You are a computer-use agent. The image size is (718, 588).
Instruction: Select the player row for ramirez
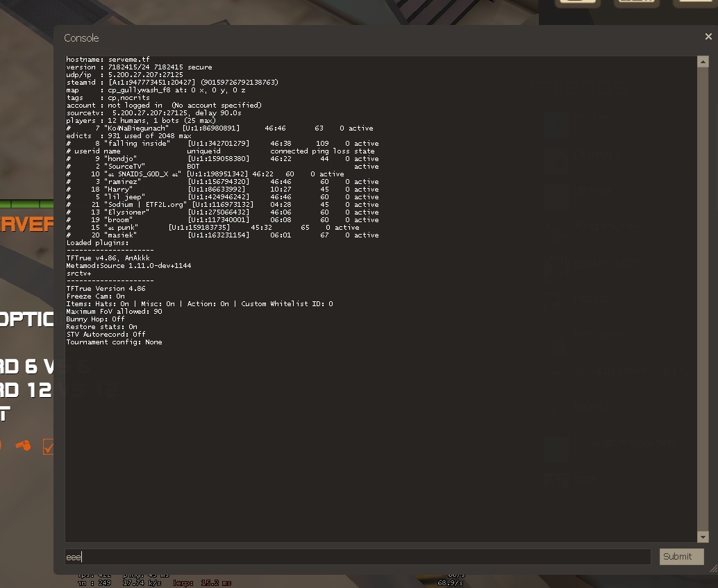point(222,182)
